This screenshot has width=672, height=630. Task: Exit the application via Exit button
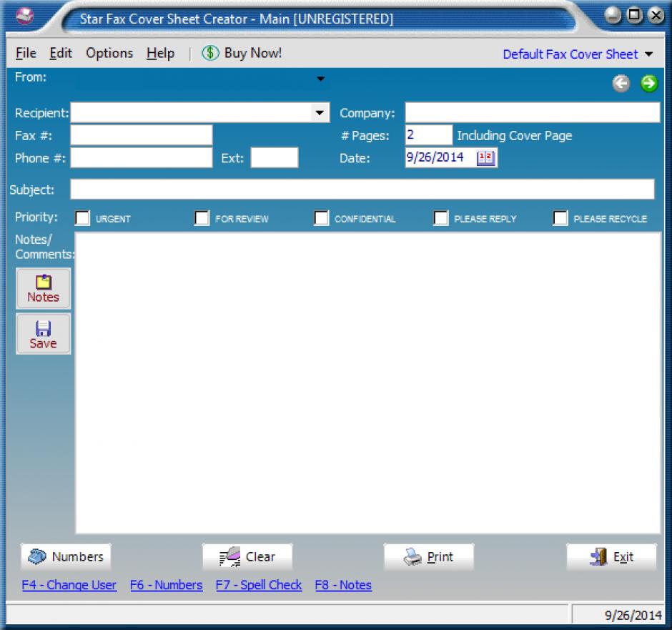pyautogui.click(x=611, y=557)
